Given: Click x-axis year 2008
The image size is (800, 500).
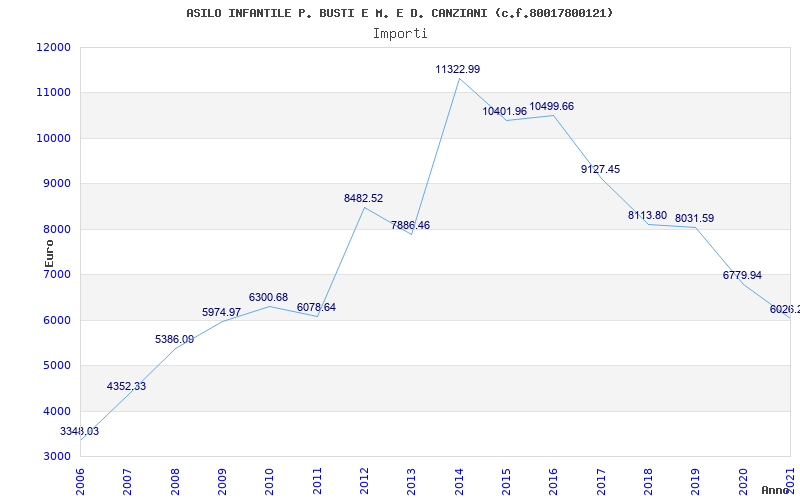Looking at the screenshot, I should [175, 482].
